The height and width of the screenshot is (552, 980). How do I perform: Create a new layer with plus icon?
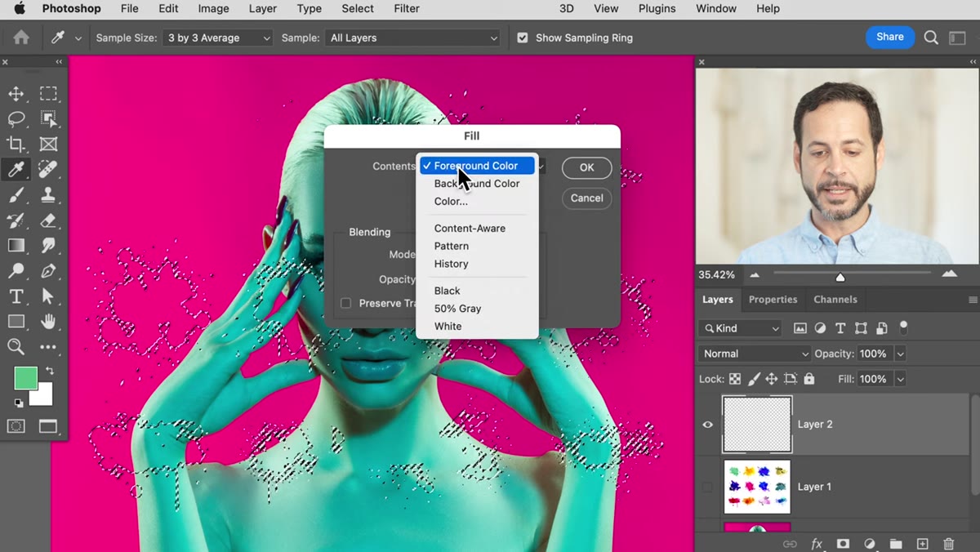[x=922, y=544]
